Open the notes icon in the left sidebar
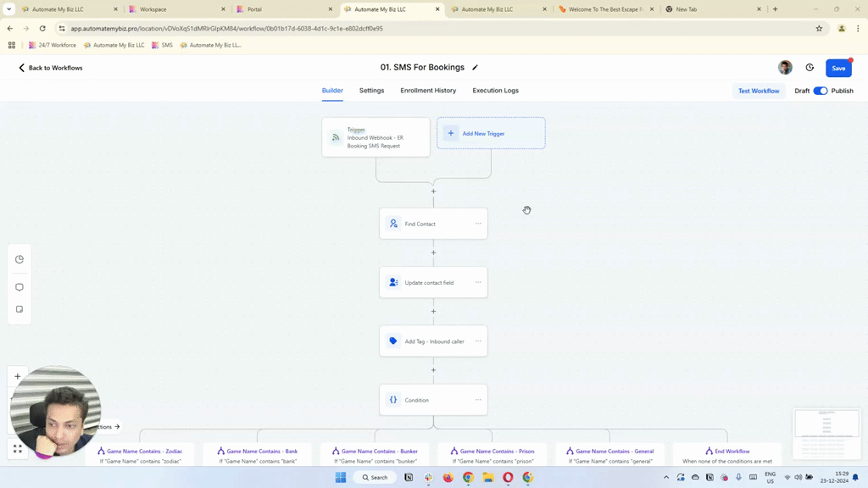The image size is (868, 488). click(x=19, y=309)
